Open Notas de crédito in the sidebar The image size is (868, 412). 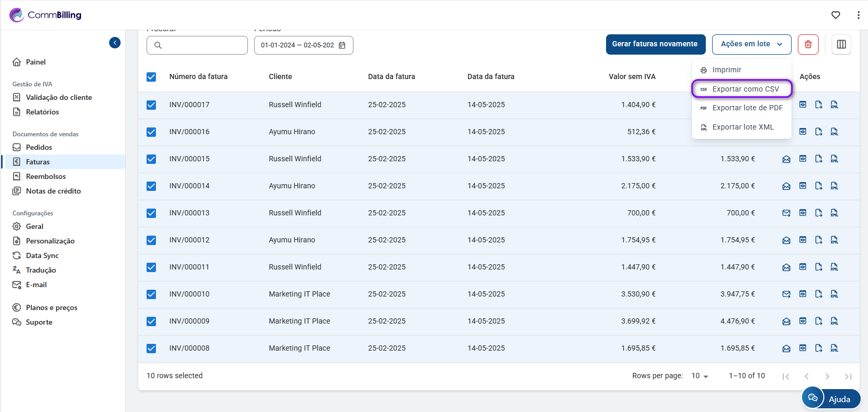pyautogui.click(x=53, y=191)
